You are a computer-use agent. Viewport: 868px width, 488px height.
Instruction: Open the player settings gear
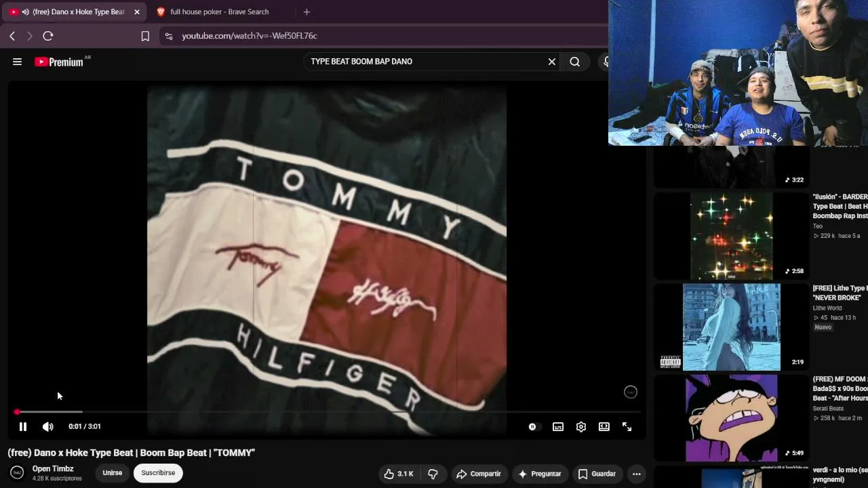coord(581,426)
